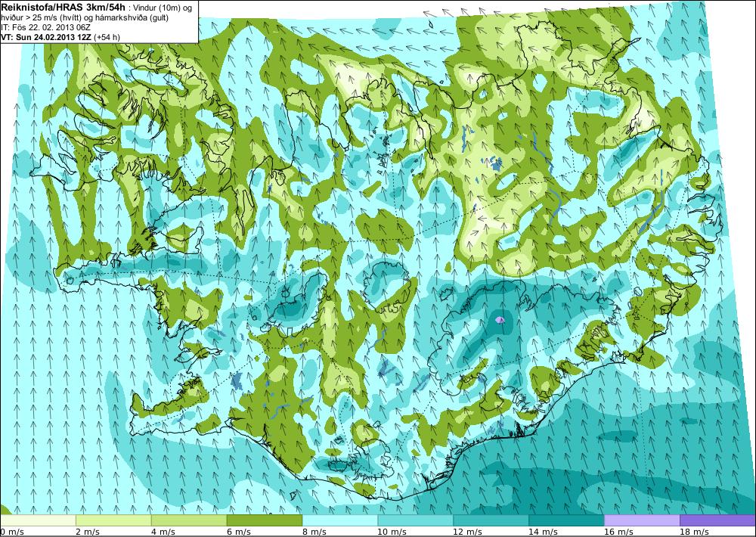
Task: Click the "12 m/s" legend label
Action: click(467, 532)
